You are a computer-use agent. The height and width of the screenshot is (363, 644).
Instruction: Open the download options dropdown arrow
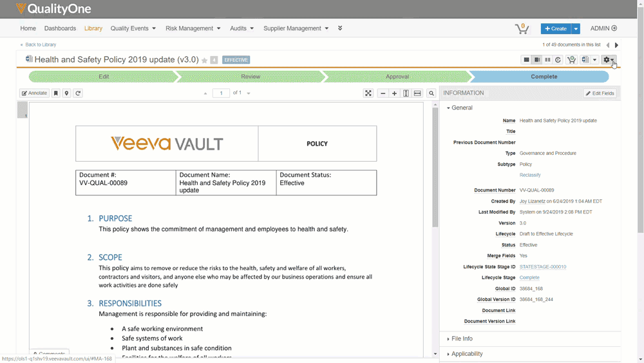click(594, 59)
